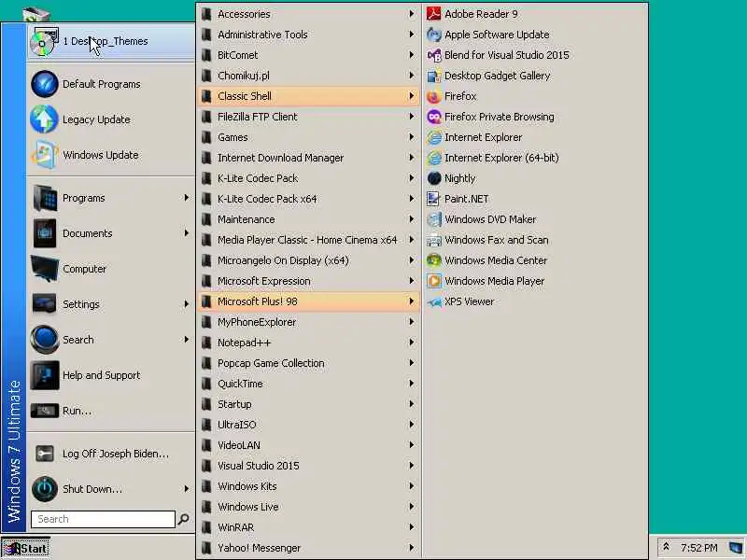This screenshot has height=560, width=747.
Task: Launch the Firefox icon
Action: [x=433, y=96]
